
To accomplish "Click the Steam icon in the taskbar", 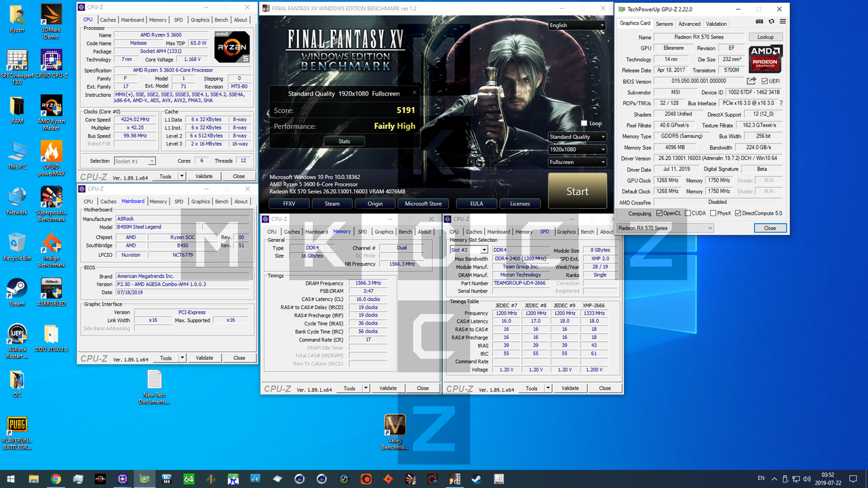I will click(x=476, y=479).
